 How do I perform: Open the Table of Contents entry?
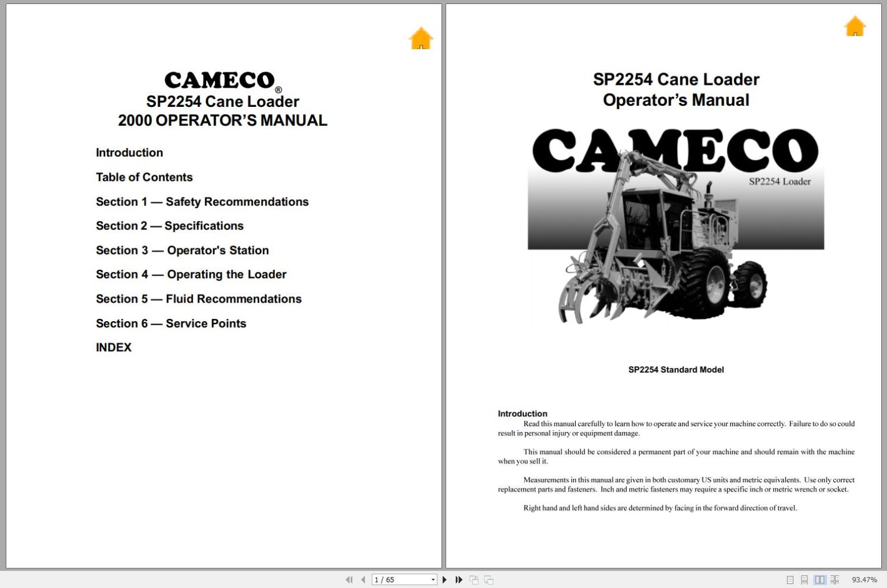144,177
